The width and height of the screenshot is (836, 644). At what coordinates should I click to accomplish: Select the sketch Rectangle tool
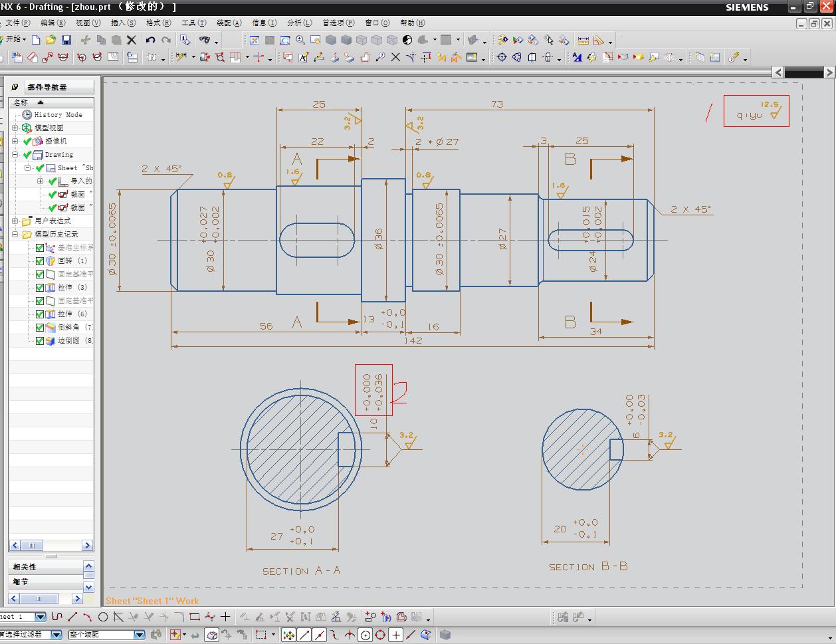click(x=195, y=617)
